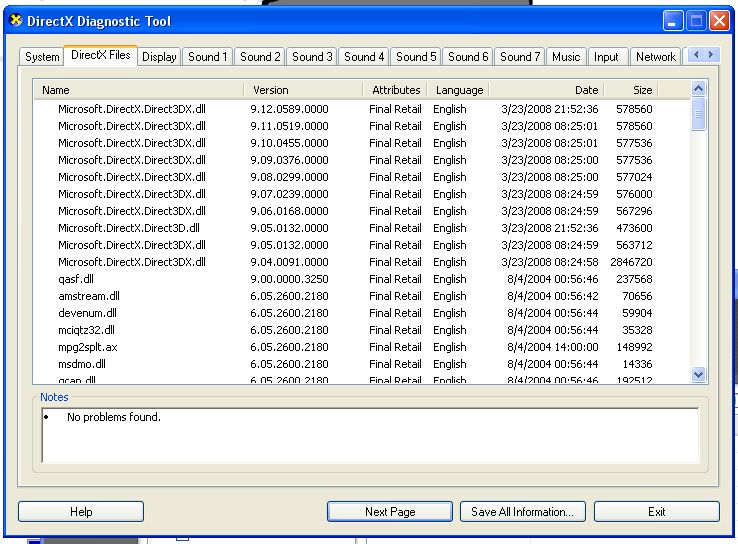Screen dimensions: 738x544
Task: Open the Music tab
Action: coord(566,57)
